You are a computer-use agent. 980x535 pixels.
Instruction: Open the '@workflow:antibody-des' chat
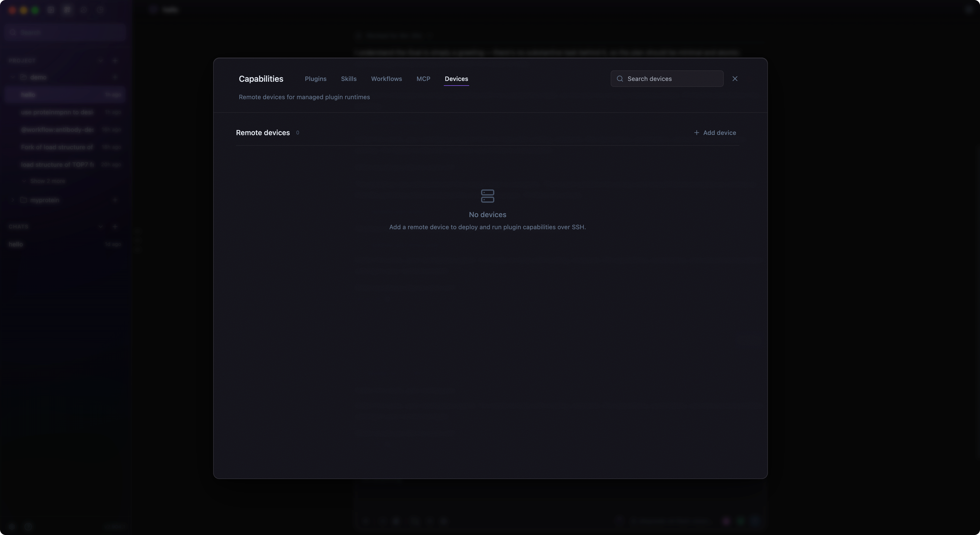[x=65, y=130]
